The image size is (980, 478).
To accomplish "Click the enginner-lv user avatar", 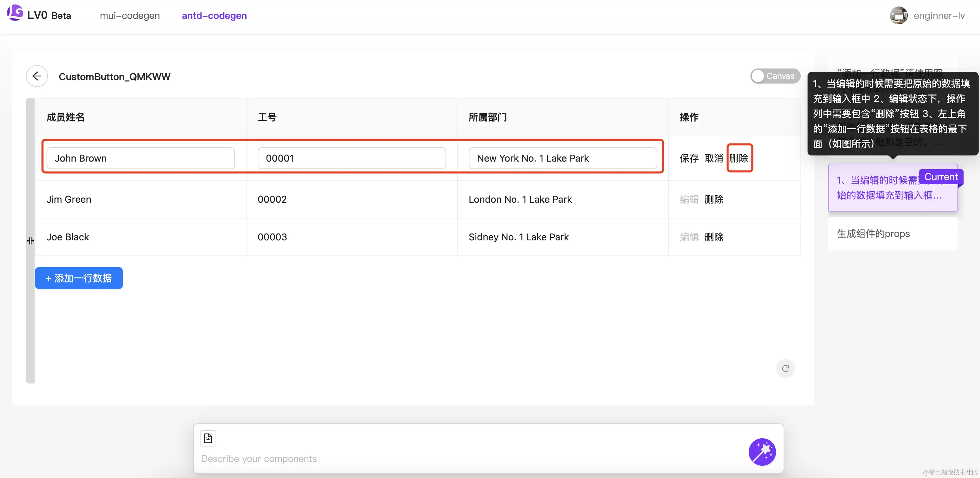I will [899, 16].
